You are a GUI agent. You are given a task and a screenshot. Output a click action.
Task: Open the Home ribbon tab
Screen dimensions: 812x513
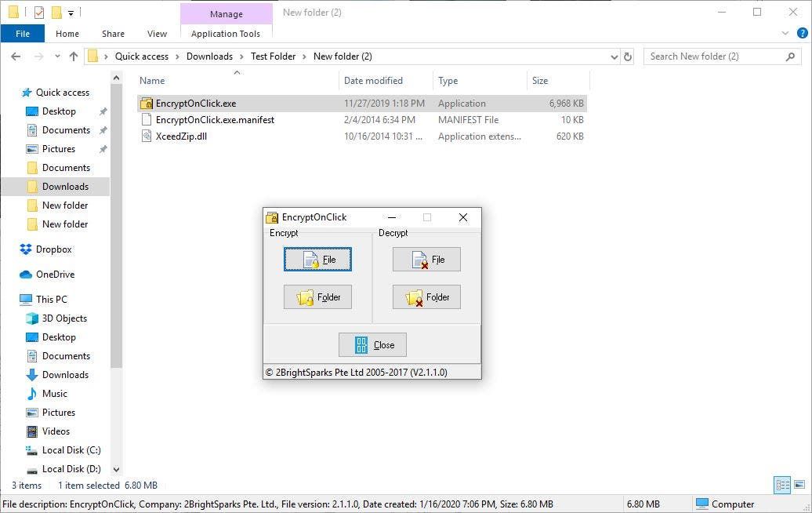(x=67, y=34)
